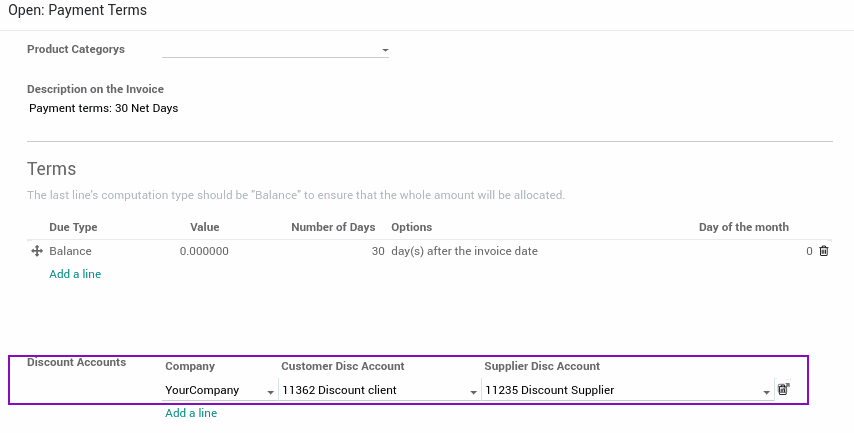Viewport: 854px width, 433px height.
Task: Open the 11362 Discount client account dropdown
Action: click(x=380, y=390)
